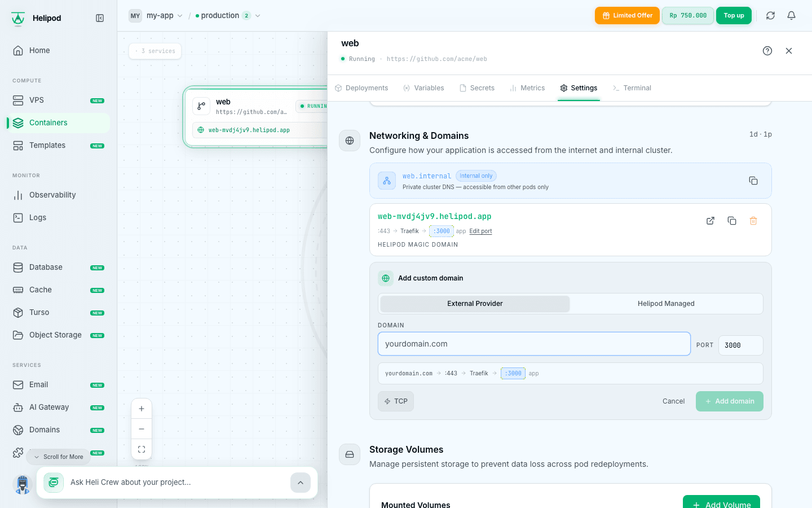Click the Top up button
Image resolution: width=812 pixels, height=508 pixels.
tap(734, 16)
